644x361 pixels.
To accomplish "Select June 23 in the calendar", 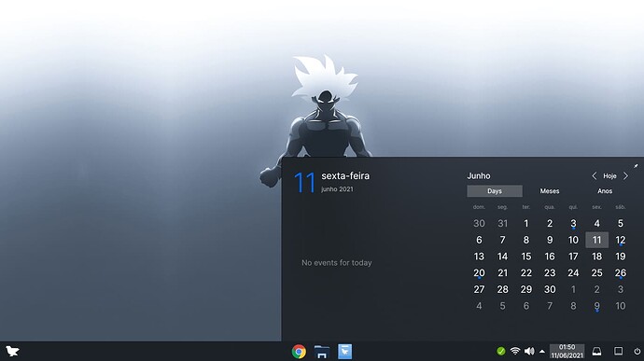I will coord(550,272).
